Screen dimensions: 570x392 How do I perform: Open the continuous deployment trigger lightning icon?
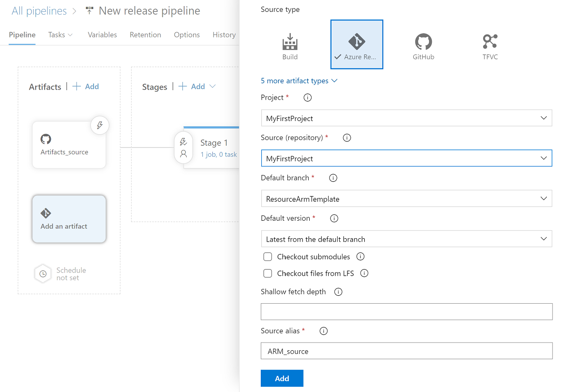(100, 125)
